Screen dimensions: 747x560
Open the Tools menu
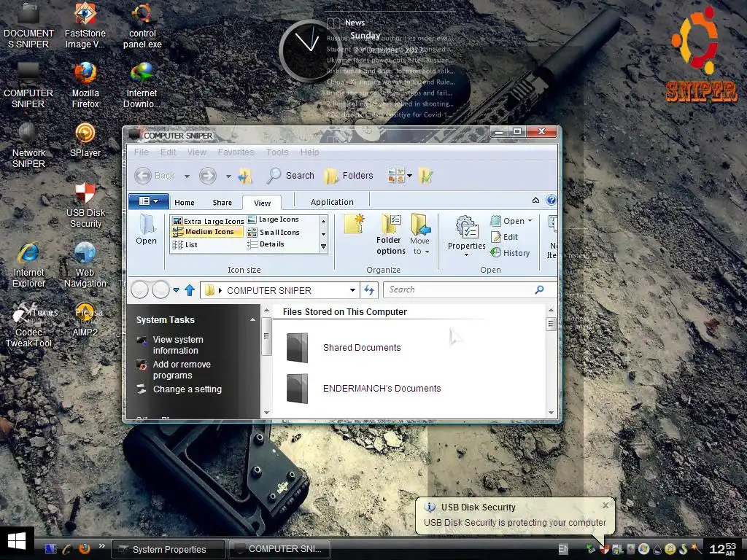coord(276,152)
